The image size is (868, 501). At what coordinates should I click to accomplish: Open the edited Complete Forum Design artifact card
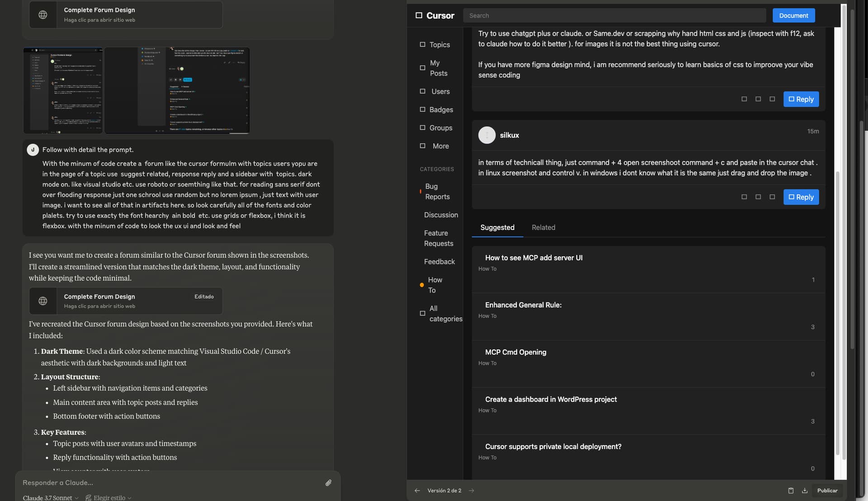point(126,301)
